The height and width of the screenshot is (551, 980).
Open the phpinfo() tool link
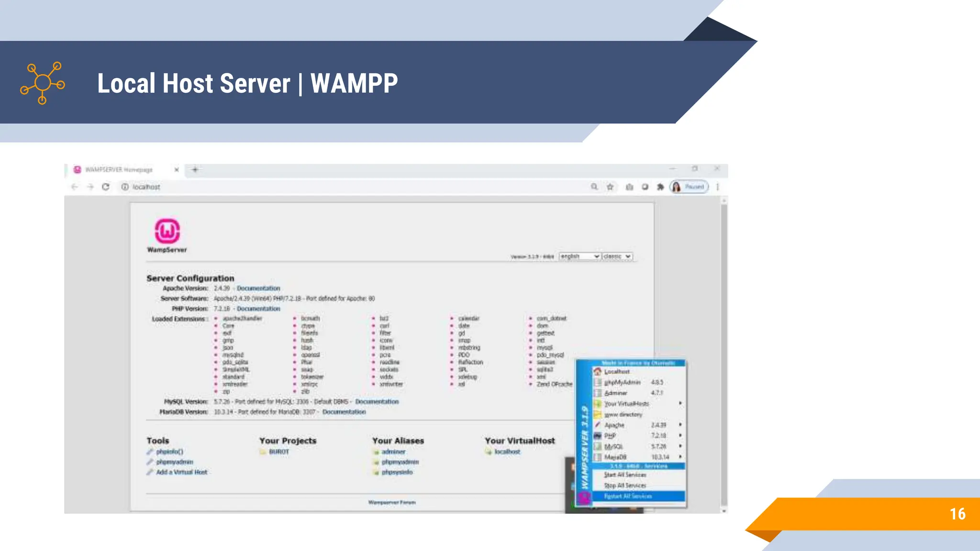[x=169, y=452]
